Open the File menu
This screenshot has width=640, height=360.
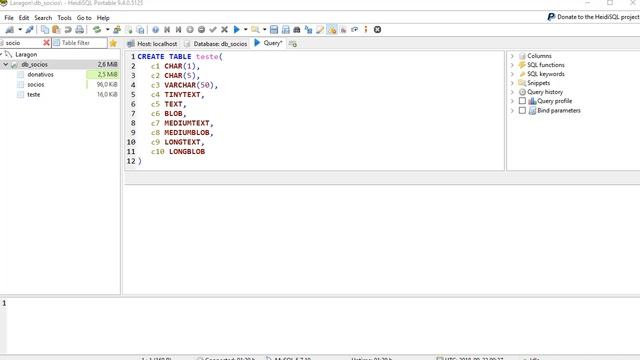coord(9,18)
